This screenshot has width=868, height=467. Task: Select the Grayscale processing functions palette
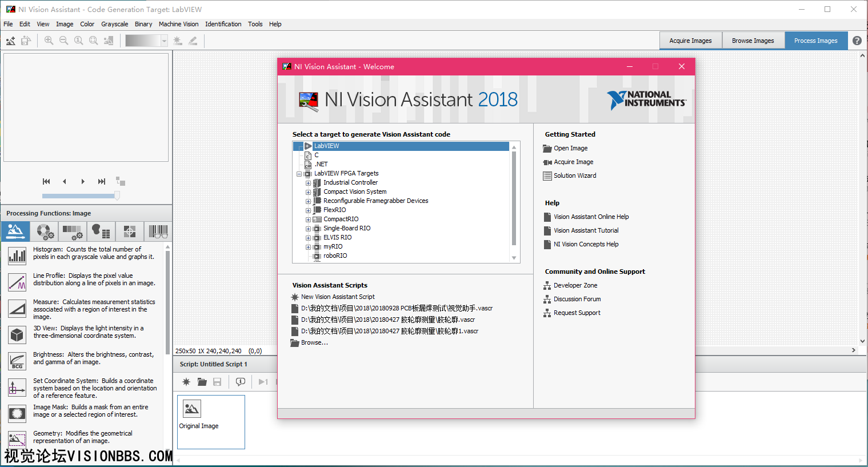[73, 231]
